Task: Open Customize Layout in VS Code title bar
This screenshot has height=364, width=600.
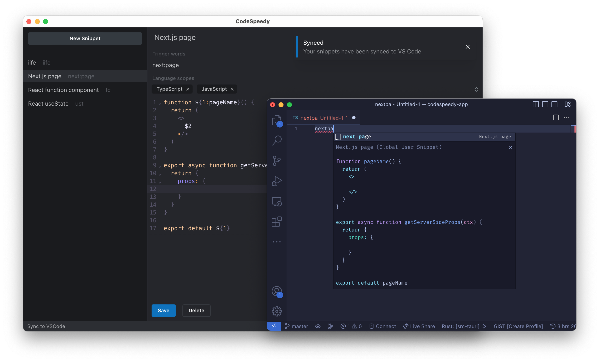Action: [568, 104]
